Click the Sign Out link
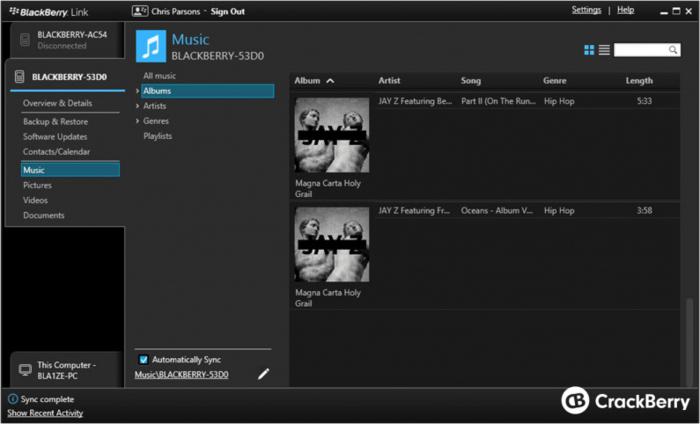The width and height of the screenshot is (700, 424). click(x=228, y=12)
